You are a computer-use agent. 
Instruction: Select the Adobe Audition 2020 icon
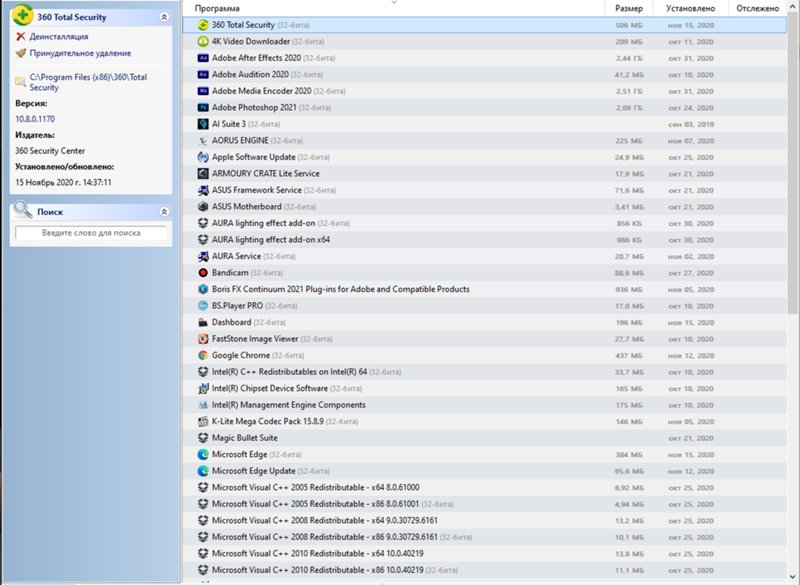click(x=203, y=74)
